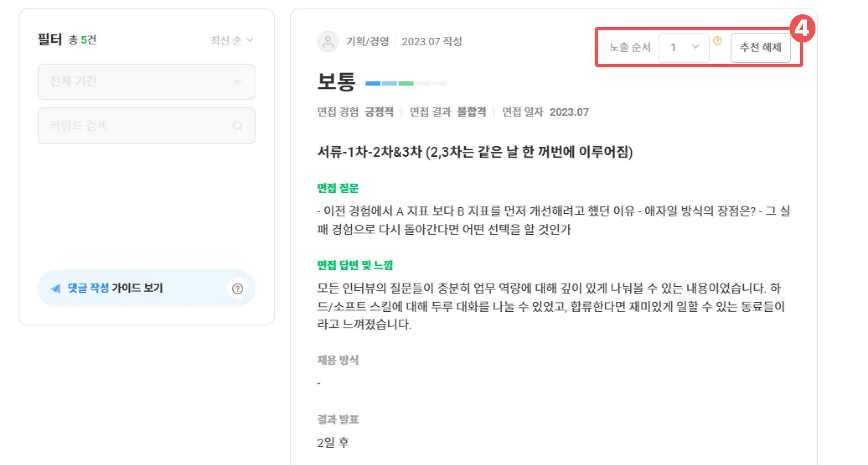
Task: Open the 최신 순 sort dropdown
Action: tap(232, 40)
